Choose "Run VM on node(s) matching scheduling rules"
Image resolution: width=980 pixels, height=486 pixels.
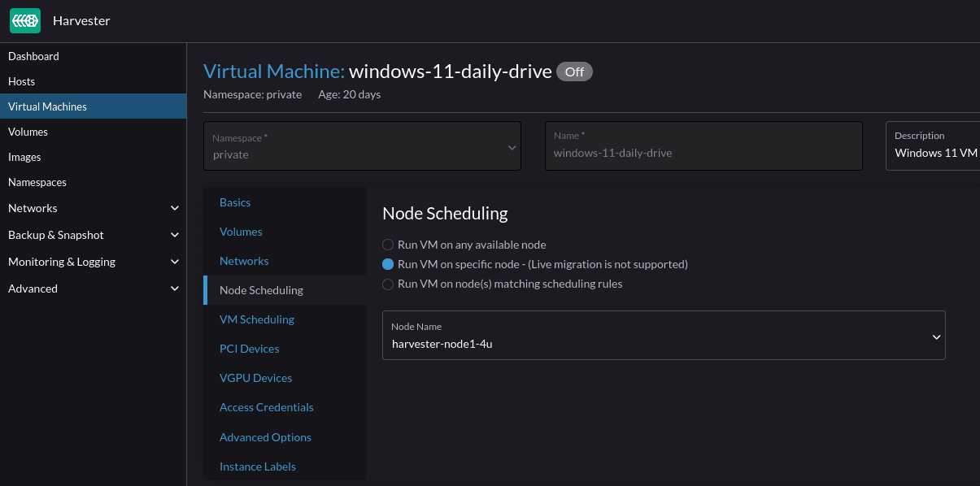pyautogui.click(x=387, y=284)
